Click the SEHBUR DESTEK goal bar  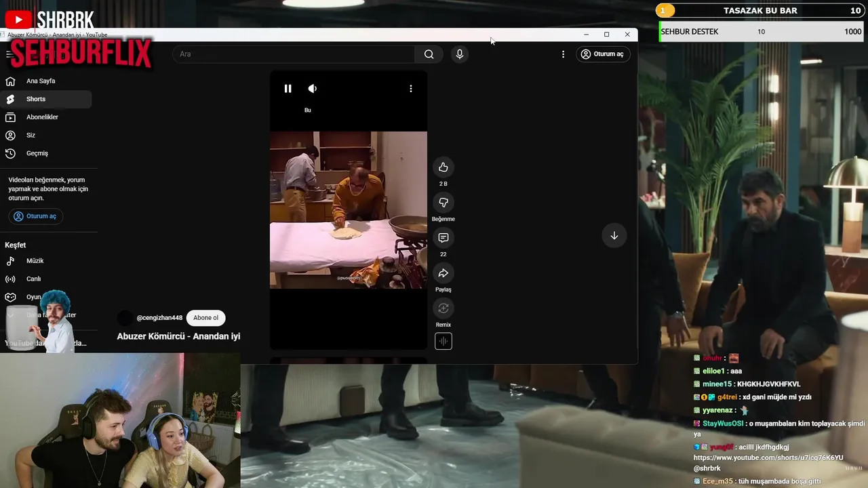click(761, 32)
